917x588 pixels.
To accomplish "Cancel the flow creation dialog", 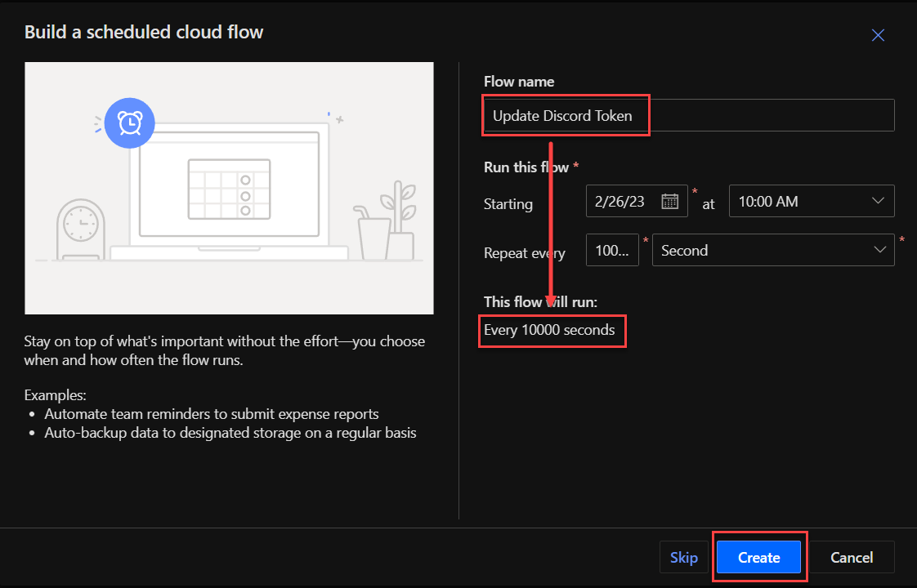I will 851,558.
